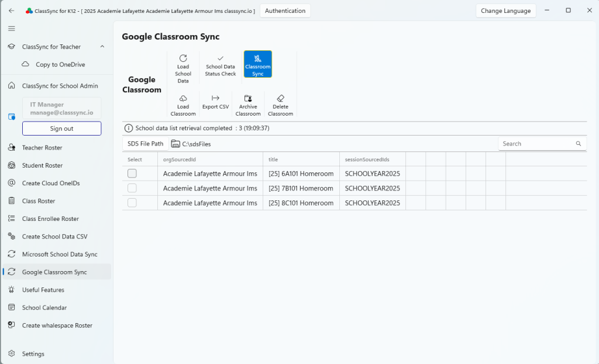Click the ClassSync for Teacher icon

(x=12, y=47)
